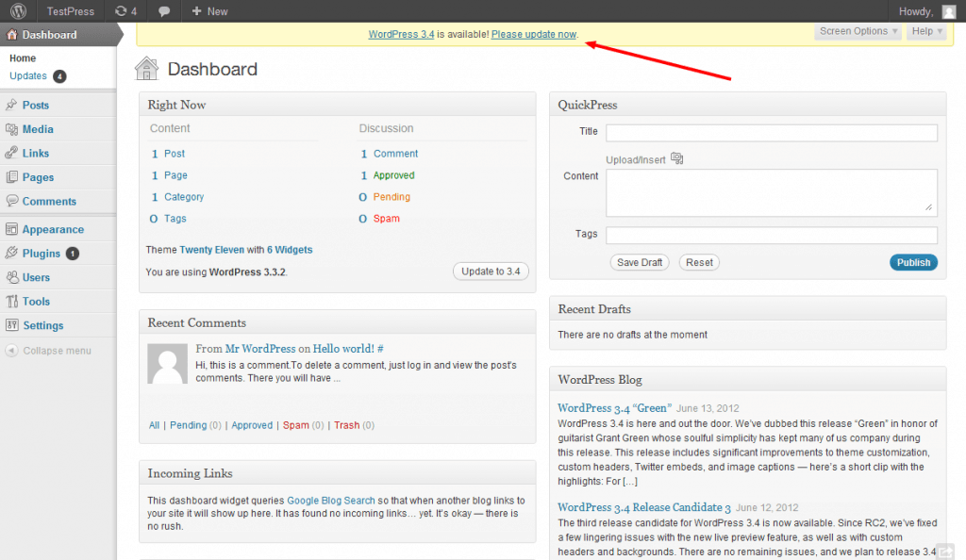This screenshot has width=966, height=560.
Task: Click Pending link under Discussion
Action: pyautogui.click(x=391, y=197)
